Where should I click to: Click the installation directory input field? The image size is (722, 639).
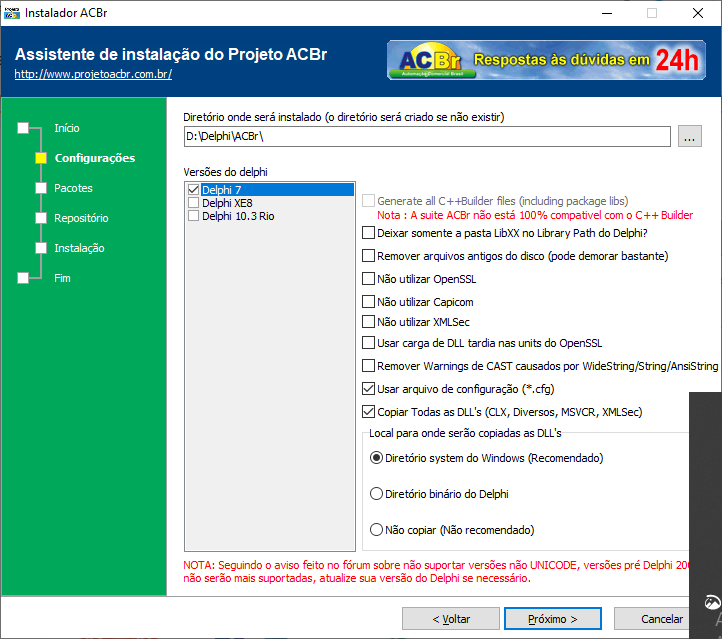pos(427,136)
